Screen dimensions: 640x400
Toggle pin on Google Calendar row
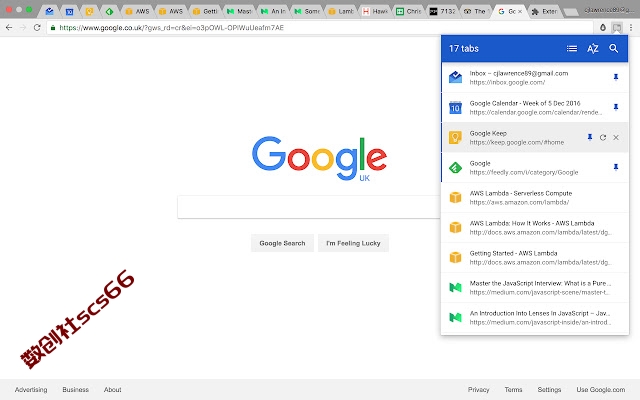pos(616,107)
